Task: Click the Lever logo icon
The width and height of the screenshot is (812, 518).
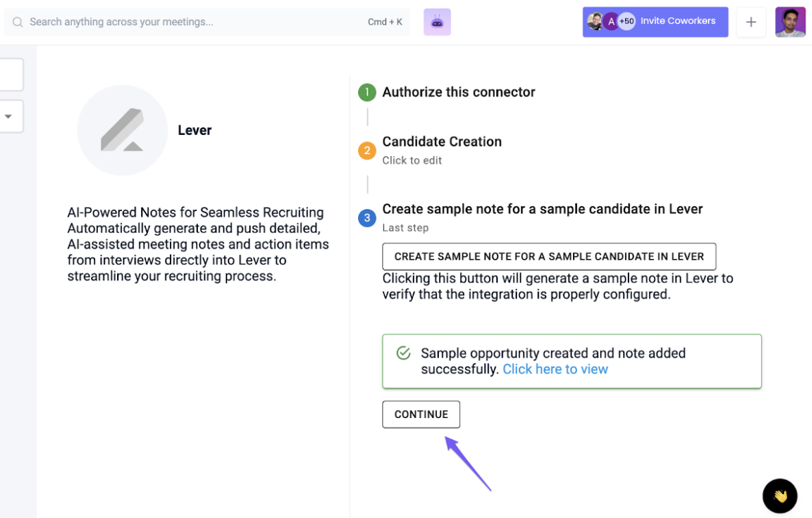Action: (x=123, y=130)
